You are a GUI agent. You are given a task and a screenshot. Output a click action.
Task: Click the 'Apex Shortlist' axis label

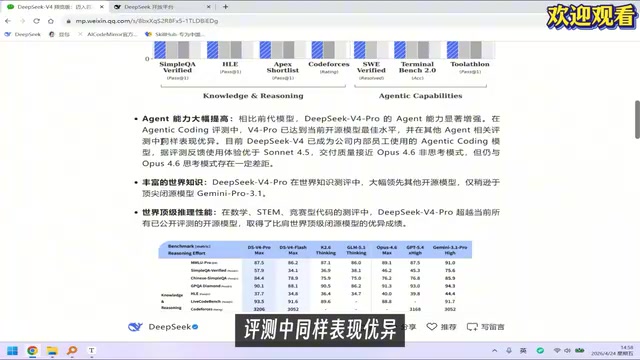coord(282,67)
